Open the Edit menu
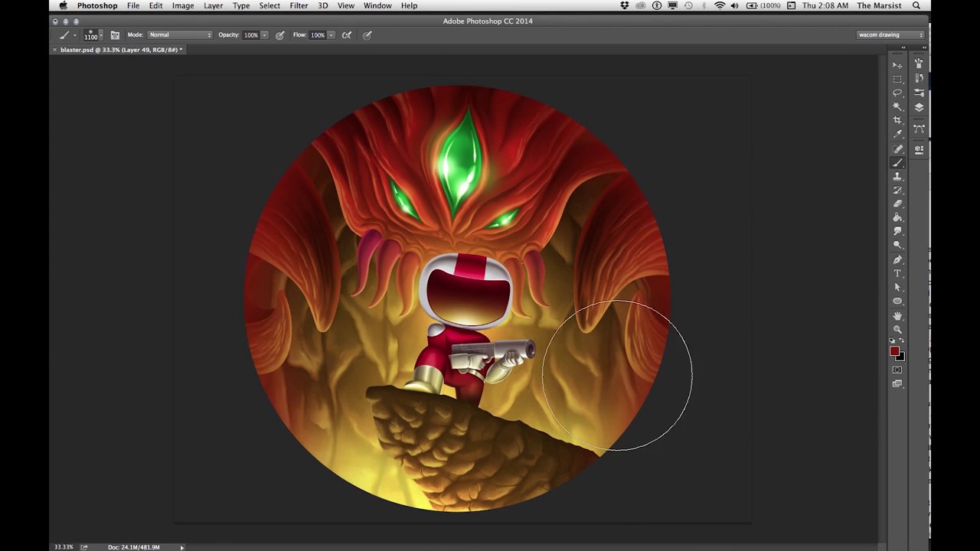 point(155,5)
